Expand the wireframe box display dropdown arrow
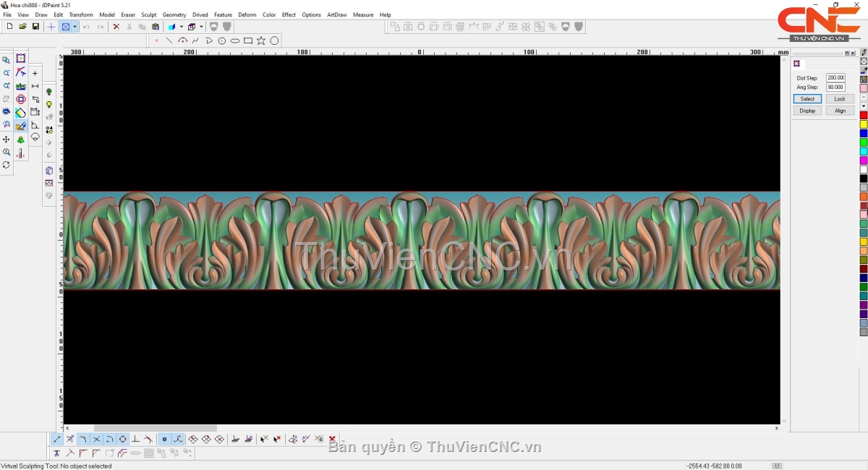 tap(201, 27)
